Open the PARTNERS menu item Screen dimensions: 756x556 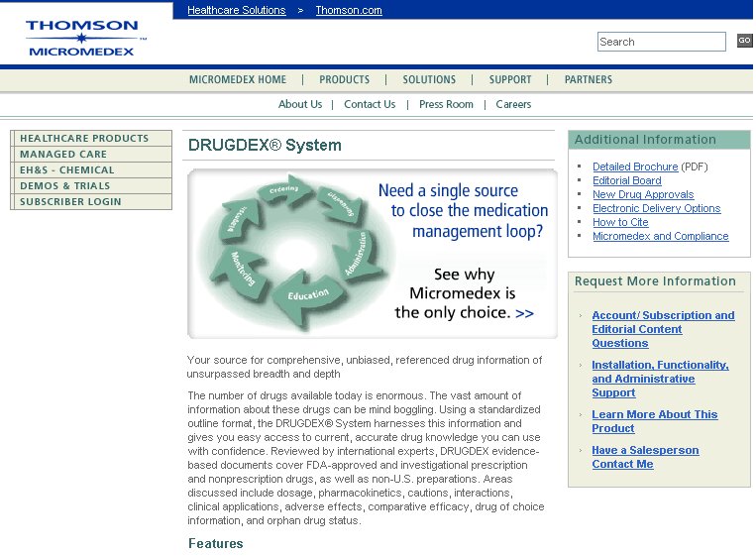589,79
